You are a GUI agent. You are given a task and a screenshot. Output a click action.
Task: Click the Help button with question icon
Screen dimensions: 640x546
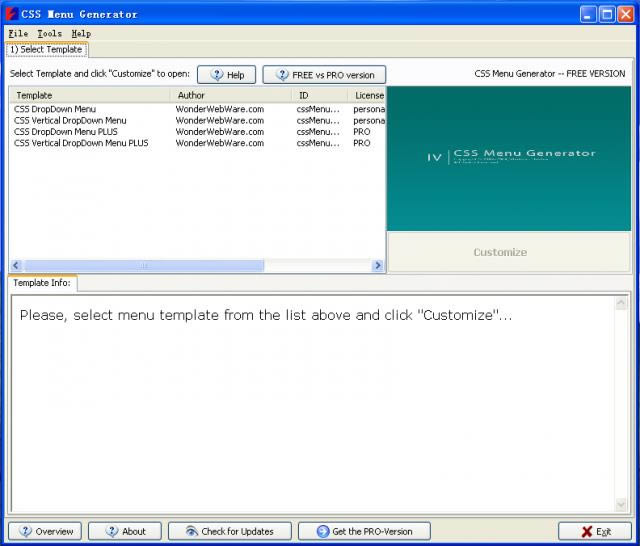[x=226, y=75]
